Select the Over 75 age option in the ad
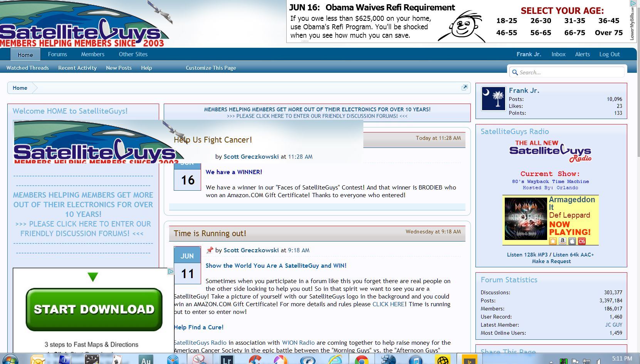The height and width of the screenshot is (364, 640). click(609, 33)
